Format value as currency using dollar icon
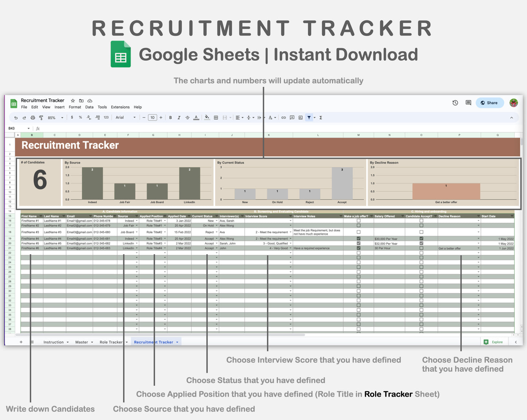This screenshot has width=527, height=420. (x=72, y=117)
